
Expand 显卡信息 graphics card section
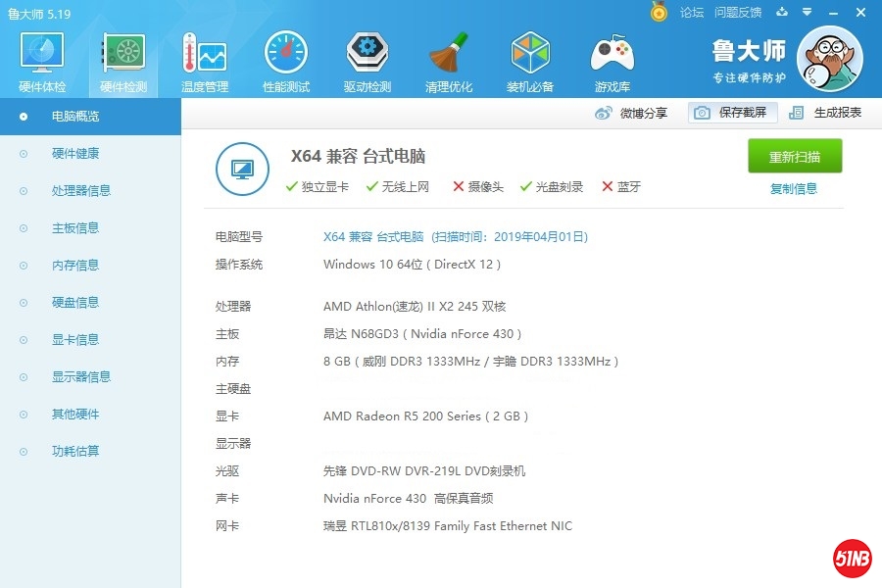pyautogui.click(x=75, y=339)
